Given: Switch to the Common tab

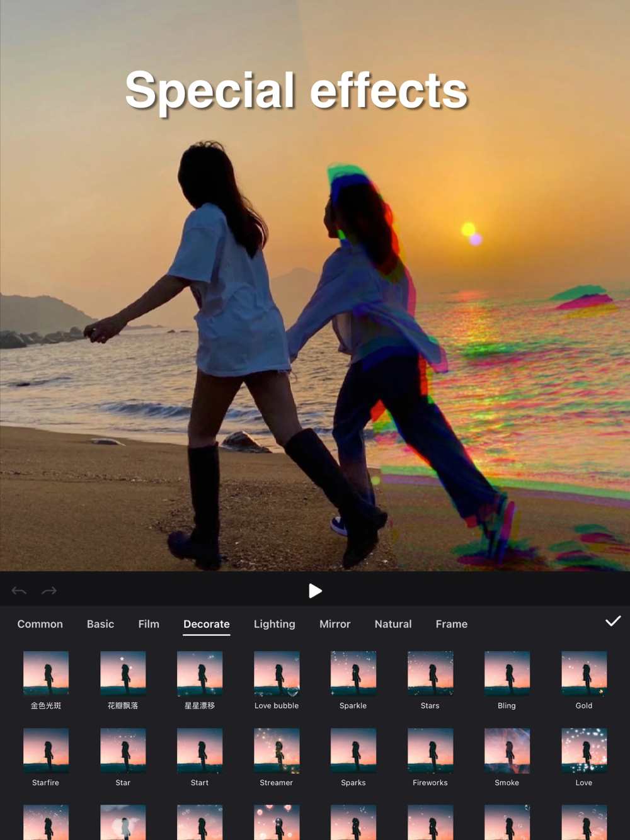Looking at the screenshot, I should point(40,624).
